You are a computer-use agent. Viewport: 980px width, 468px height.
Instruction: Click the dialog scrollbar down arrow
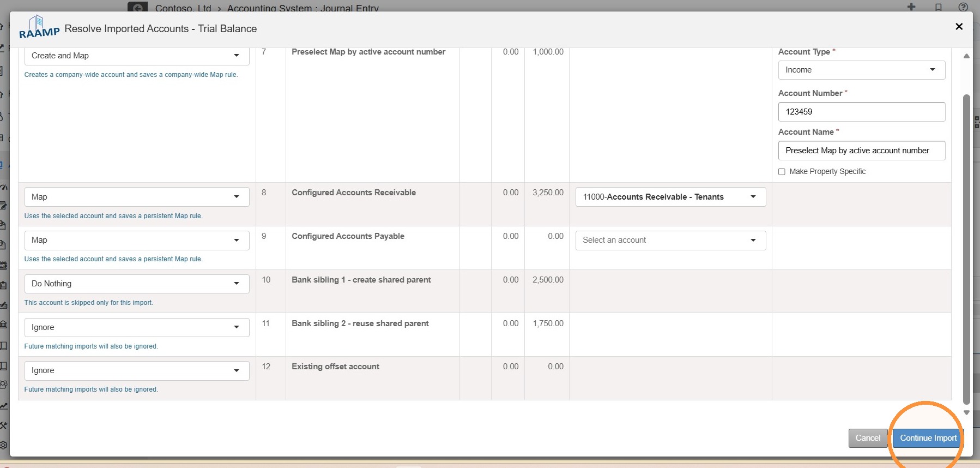966,413
